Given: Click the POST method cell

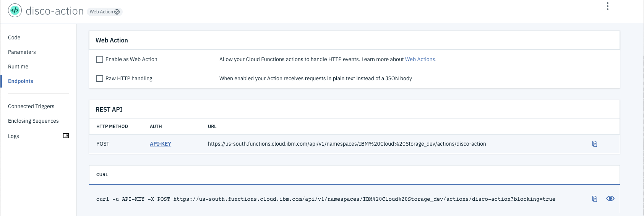Looking at the screenshot, I should tap(103, 144).
